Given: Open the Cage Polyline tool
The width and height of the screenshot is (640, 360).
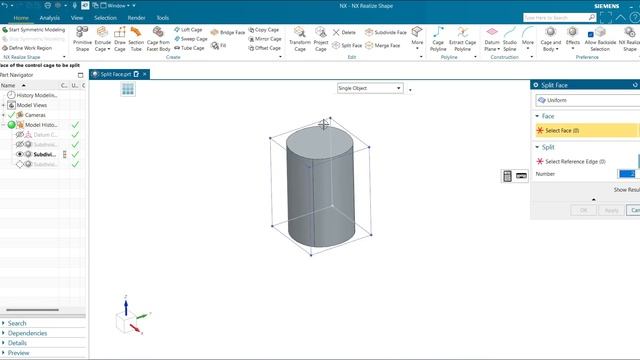Looking at the screenshot, I should click(x=438, y=39).
